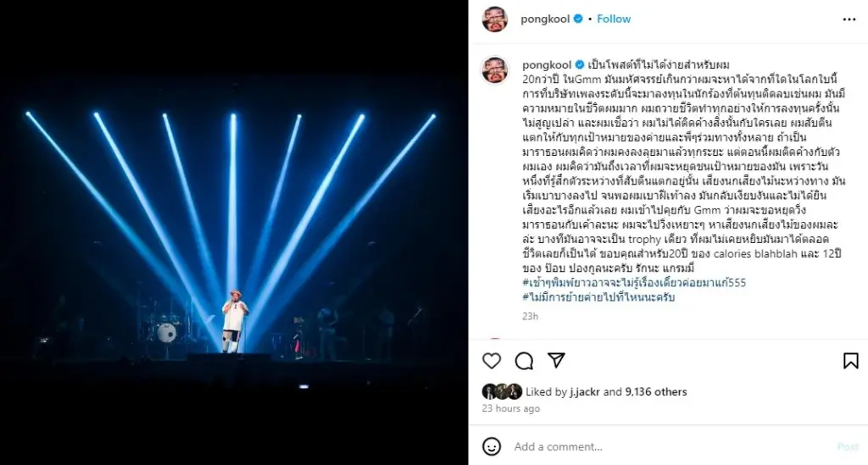Submit the comment with the Post button
868x465 pixels.
848,446
